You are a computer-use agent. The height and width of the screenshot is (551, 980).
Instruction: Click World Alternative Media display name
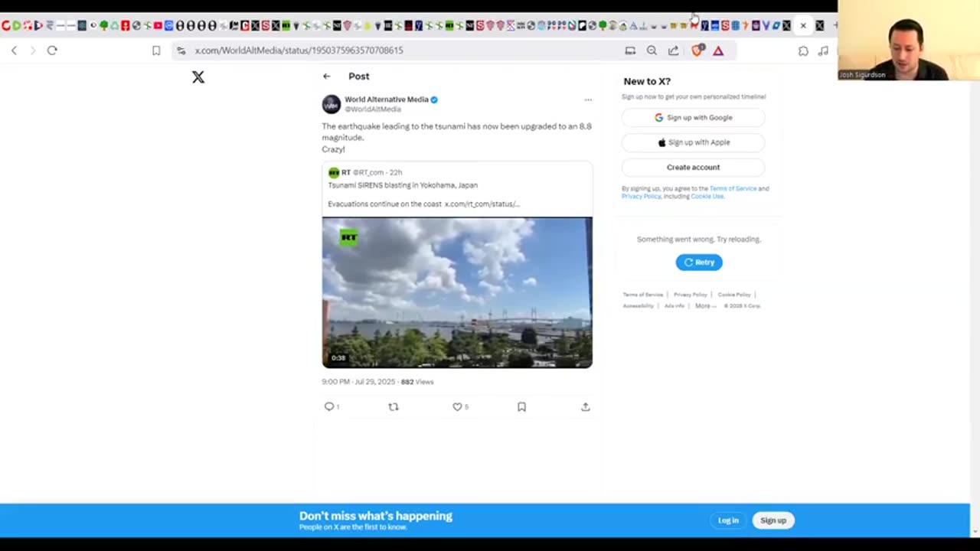pos(386,99)
